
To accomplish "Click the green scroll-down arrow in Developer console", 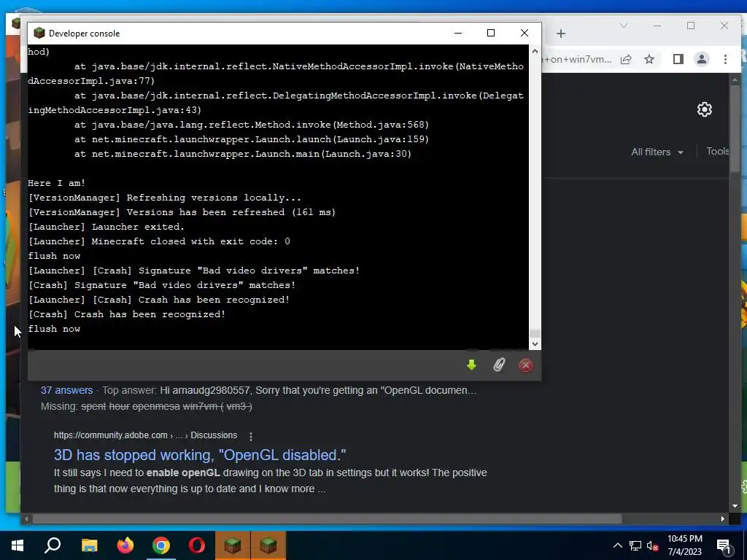I will pos(471,365).
